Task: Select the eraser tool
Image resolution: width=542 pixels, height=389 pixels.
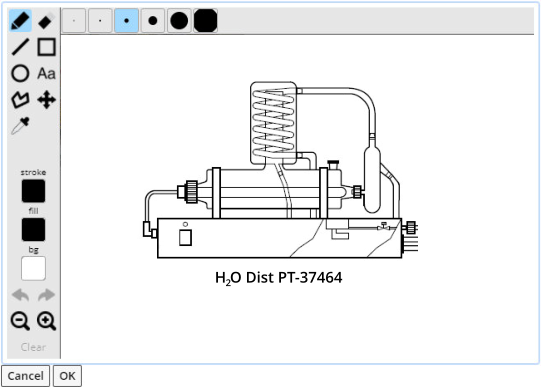Action: tap(47, 21)
